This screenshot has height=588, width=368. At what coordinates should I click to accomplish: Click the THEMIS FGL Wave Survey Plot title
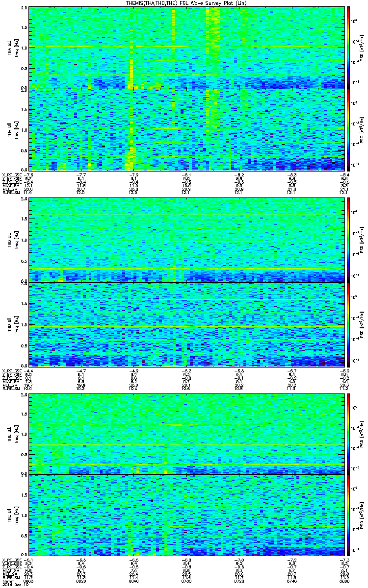186,3
